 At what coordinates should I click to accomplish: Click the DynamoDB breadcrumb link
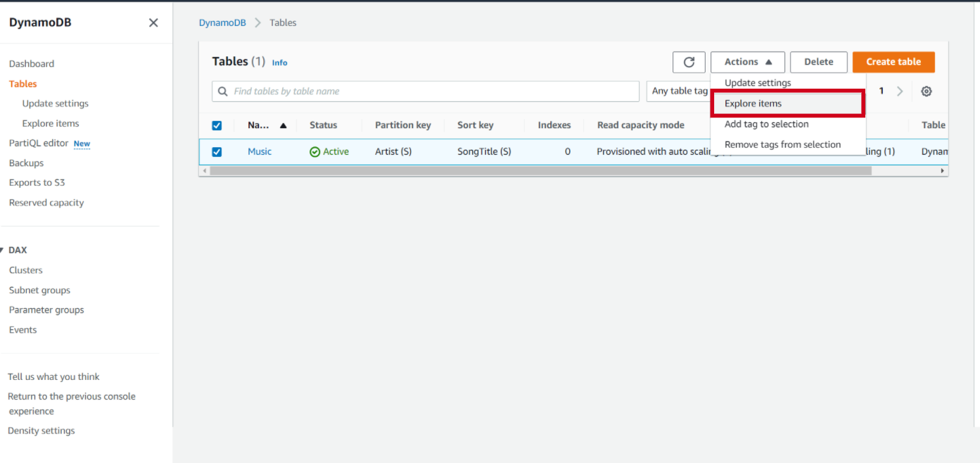222,23
